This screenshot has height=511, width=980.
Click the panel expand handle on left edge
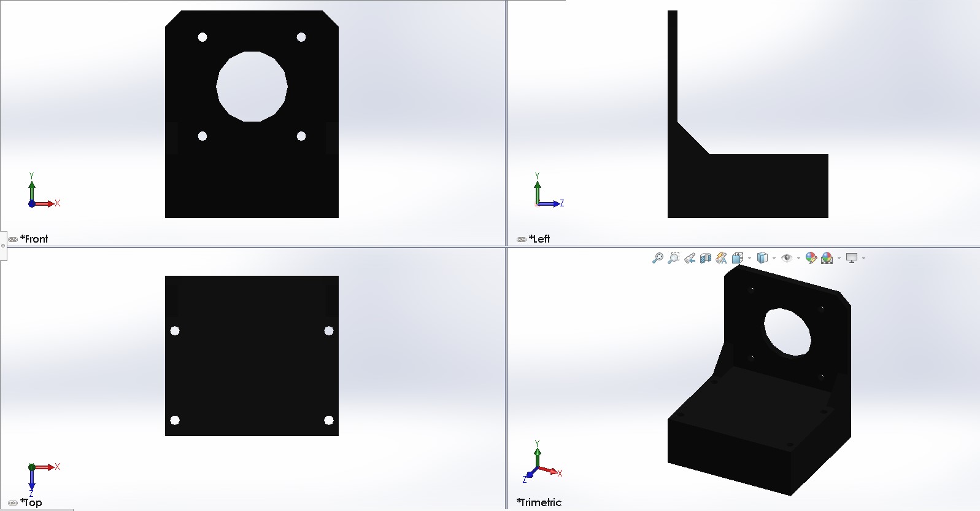pos(3,246)
